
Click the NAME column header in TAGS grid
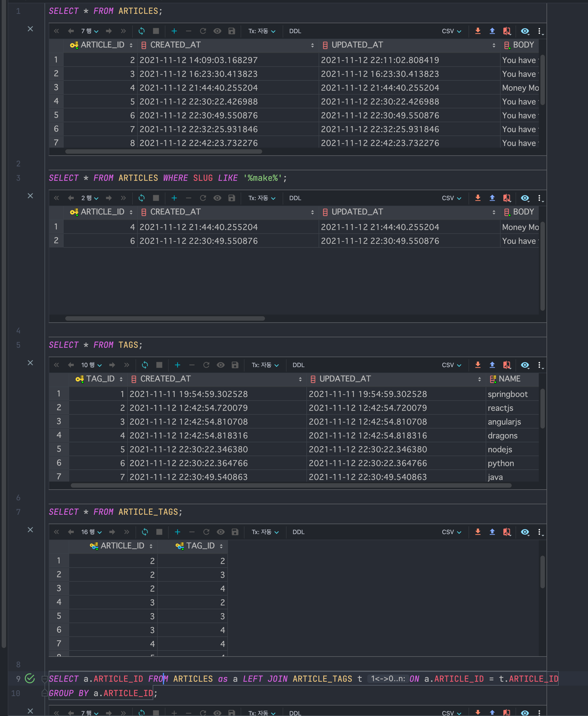point(509,379)
